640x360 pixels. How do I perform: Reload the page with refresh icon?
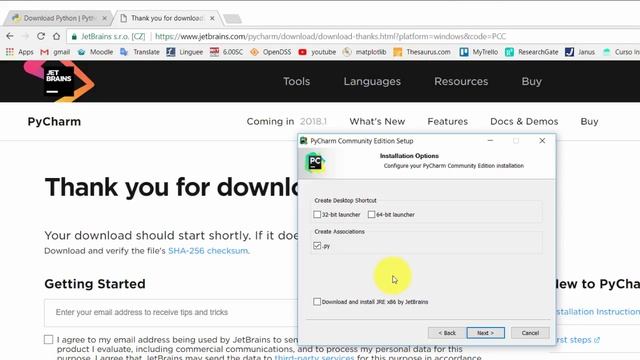pos(41,36)
